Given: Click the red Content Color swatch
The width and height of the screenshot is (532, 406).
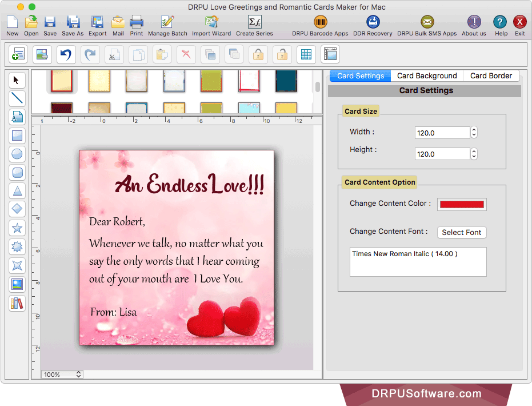Looking at the screenshot, I should (x=462, y=204).
